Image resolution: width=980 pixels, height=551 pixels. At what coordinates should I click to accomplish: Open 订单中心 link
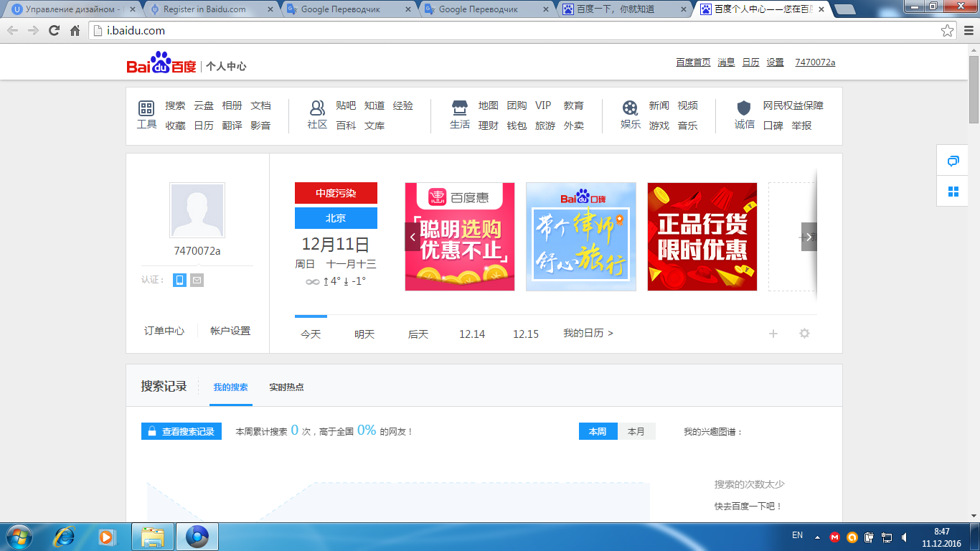(164, 331)
